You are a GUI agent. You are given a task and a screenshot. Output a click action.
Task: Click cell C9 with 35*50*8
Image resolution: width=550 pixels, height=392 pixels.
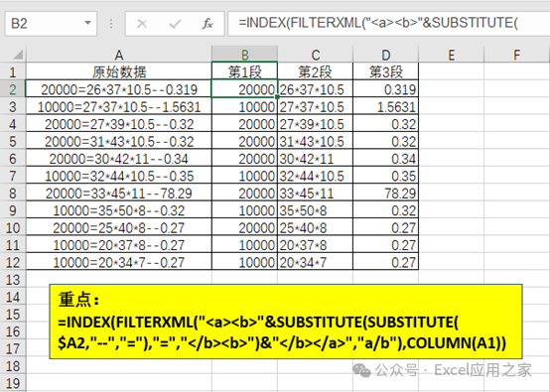pyautogui.click(x=315, y=210)
